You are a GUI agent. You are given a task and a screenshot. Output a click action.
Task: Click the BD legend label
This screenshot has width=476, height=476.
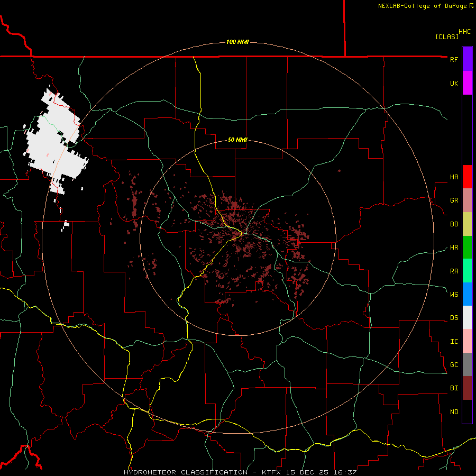click(454, 224)
